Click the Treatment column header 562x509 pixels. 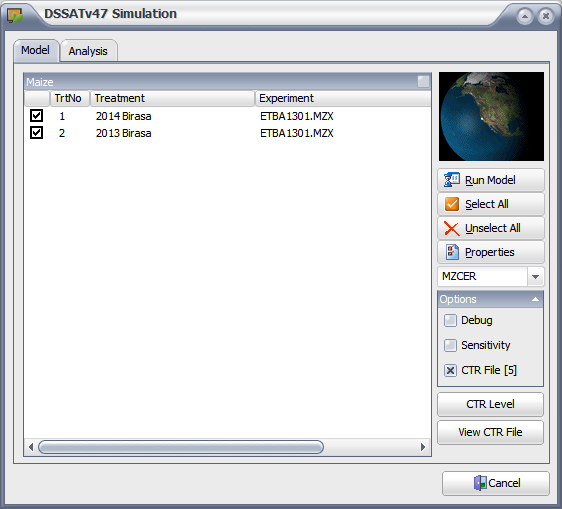pyautogui.click(x=172, y=98)
